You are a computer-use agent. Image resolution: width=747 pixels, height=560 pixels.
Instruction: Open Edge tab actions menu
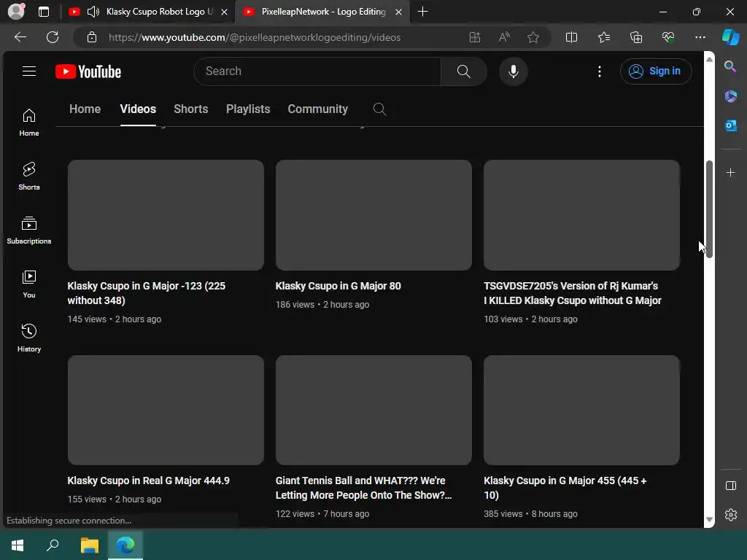tap(44, 12)
